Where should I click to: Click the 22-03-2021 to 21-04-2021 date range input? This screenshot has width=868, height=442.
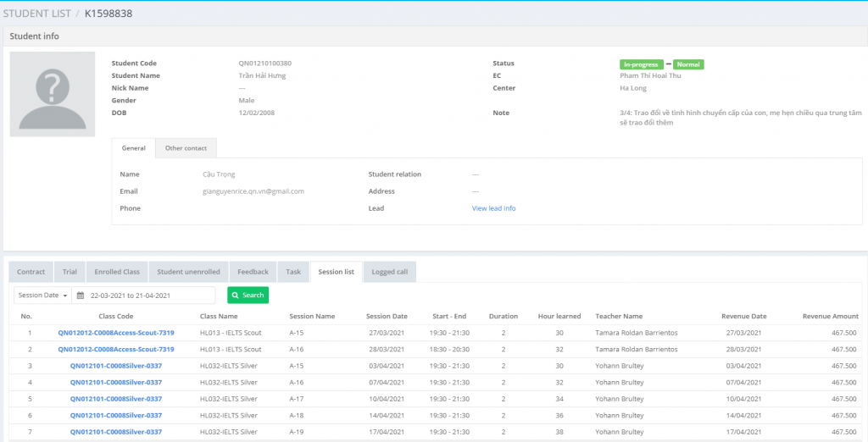point(148,296)
